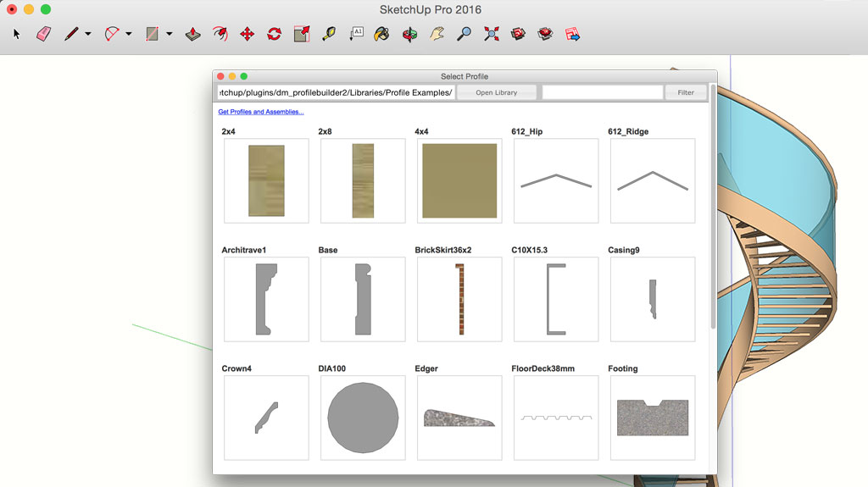Select the 2x8 profile thumbnail

point(363,181)
